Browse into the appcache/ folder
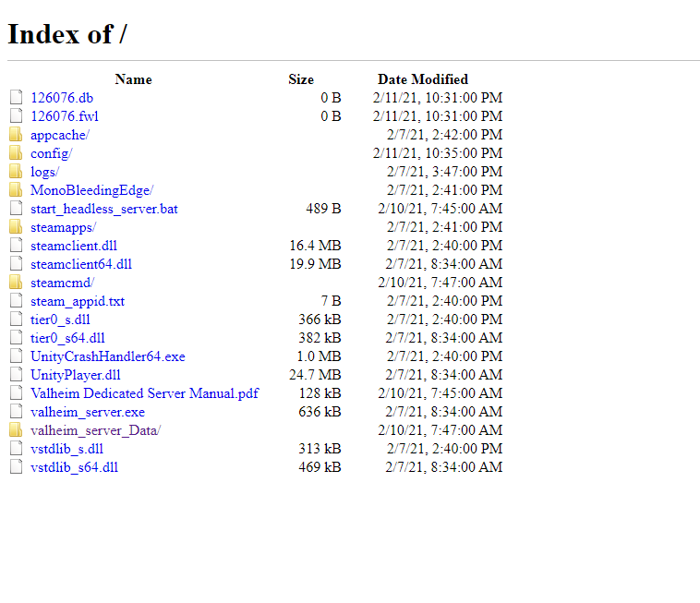Image resolution: width=700 pixels, height=603 pixels. 60,135
